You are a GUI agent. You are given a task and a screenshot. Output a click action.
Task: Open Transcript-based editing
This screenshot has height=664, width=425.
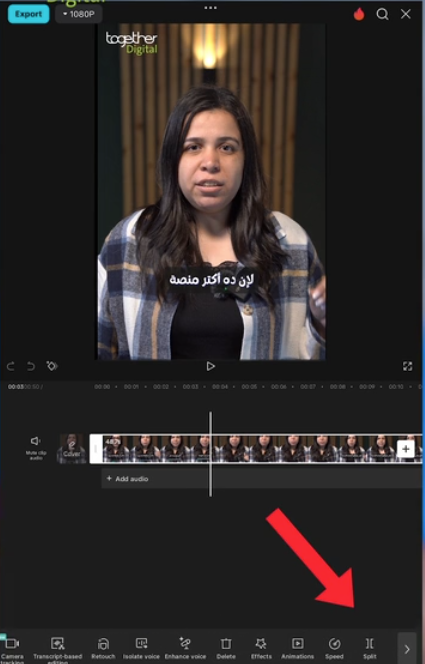(58, 649)
